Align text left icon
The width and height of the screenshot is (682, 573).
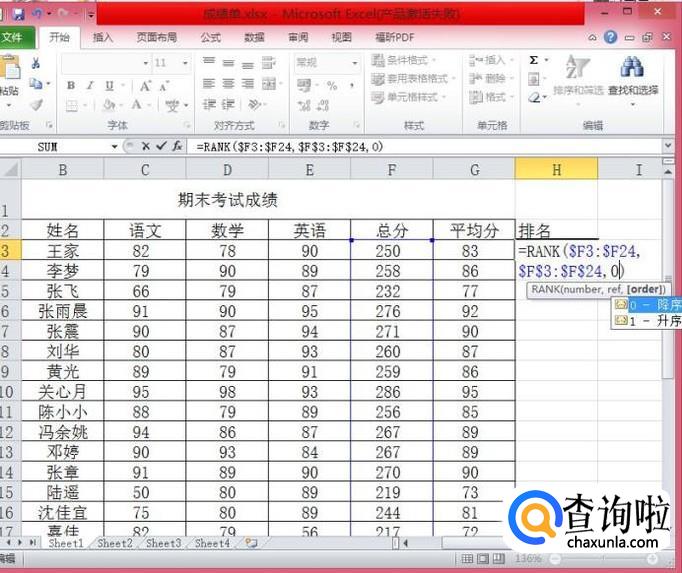tap(209, 83)
